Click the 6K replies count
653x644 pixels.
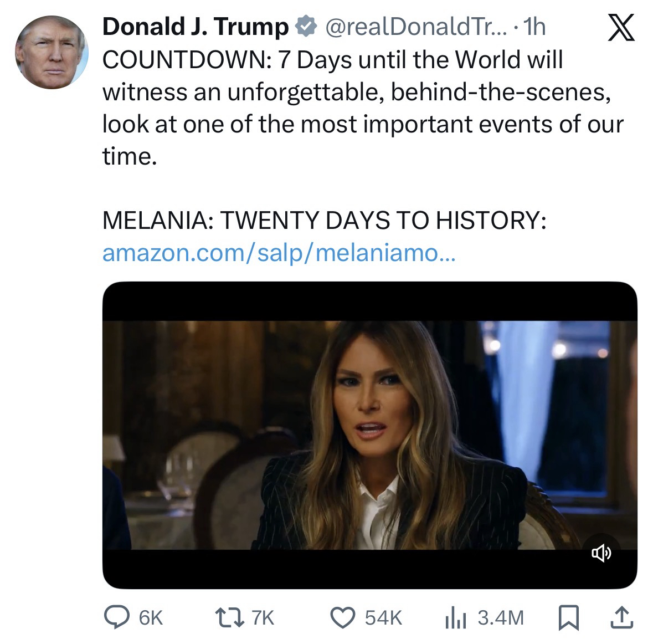[151, 617]
